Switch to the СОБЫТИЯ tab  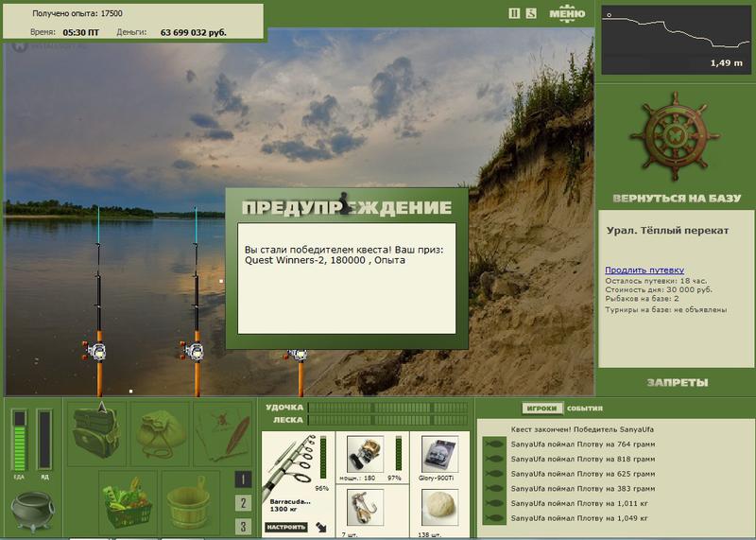[x=585, y=409]
